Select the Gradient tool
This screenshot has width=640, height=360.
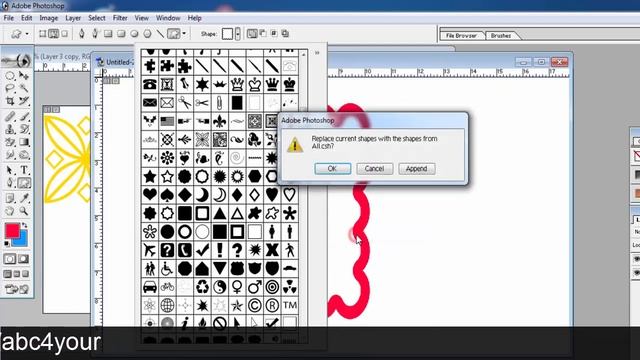pyautogui.click(x=24, y=142)
